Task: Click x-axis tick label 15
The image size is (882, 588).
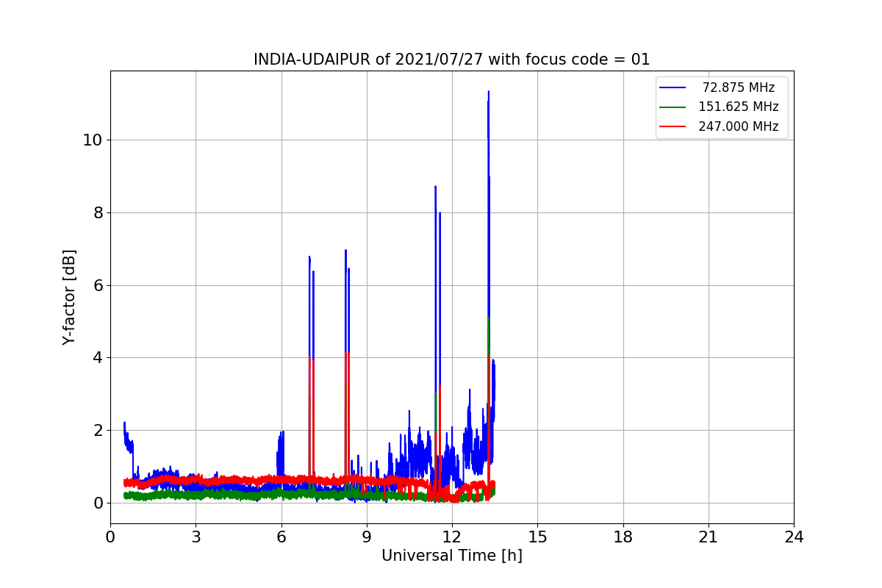Action: point(537,537)
